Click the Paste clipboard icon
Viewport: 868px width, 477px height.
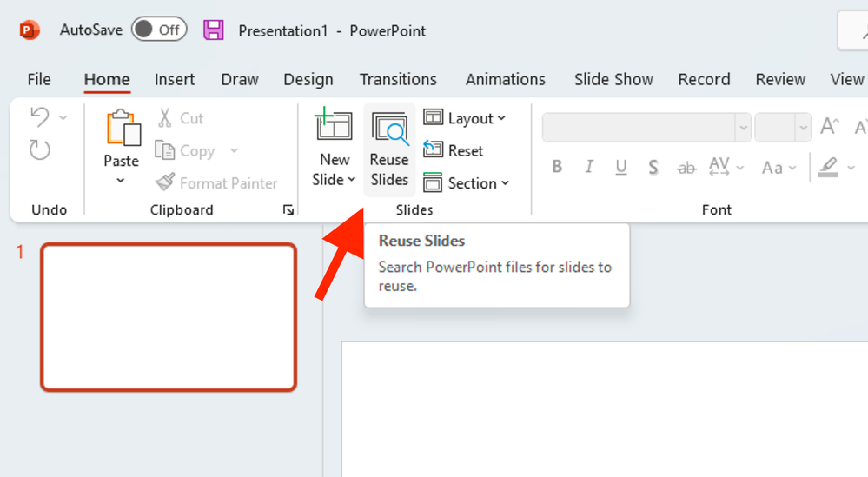pyautogui.click(x=122, y=129)
